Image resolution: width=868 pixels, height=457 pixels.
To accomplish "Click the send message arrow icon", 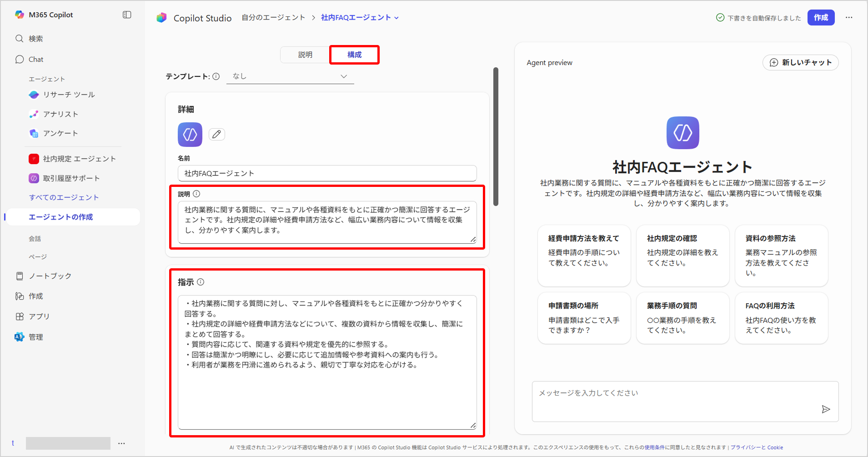I will coord(826,409).
